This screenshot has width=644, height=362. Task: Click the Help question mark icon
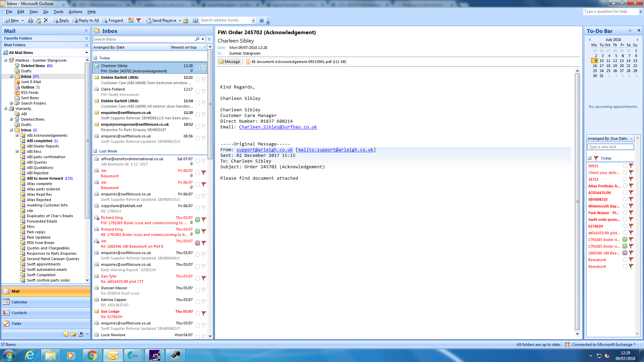point(262,20)
